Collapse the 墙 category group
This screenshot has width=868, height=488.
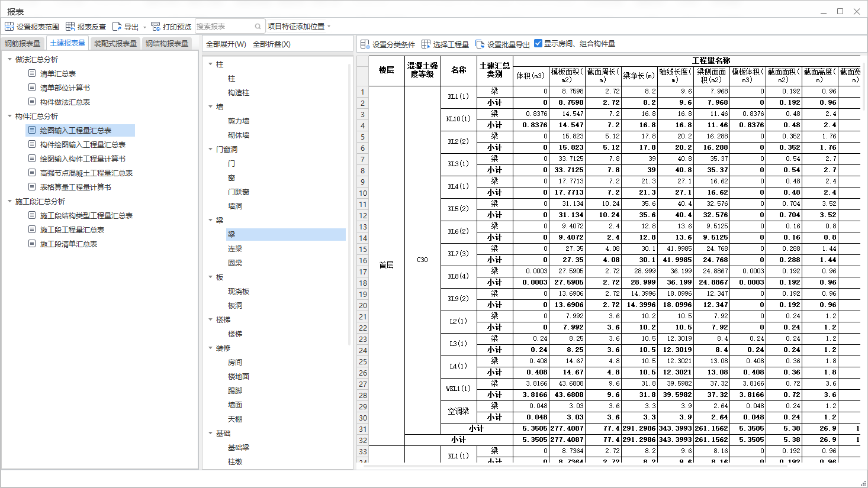pos(210,106)
